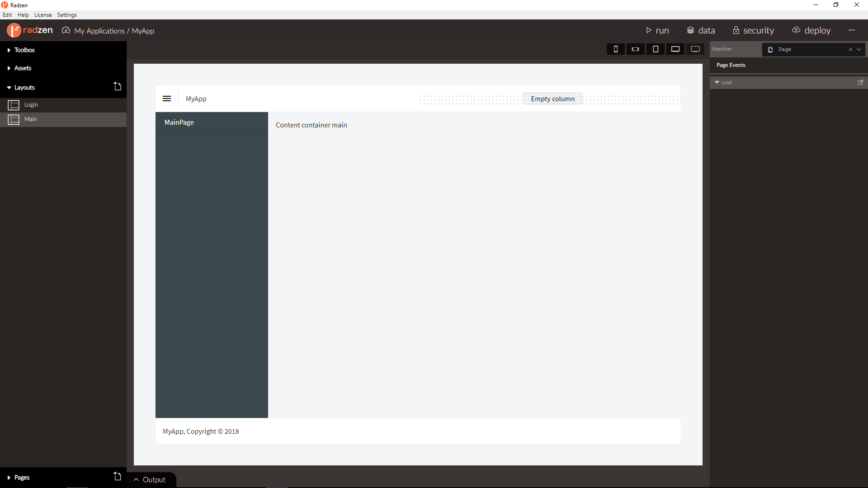Open the Selection dropdown arrow
868x488 pixels.
pyautogui.click(x=859, y=49)
